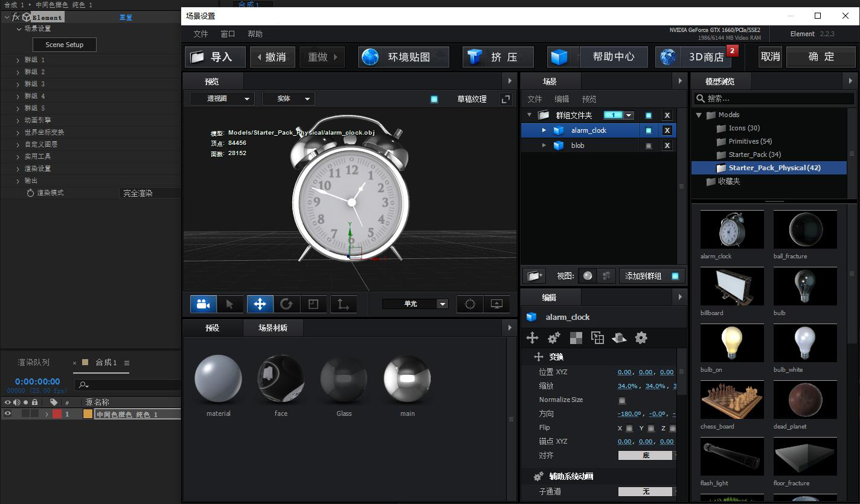Select the chess_board model thumbnail

click(732, 400)
